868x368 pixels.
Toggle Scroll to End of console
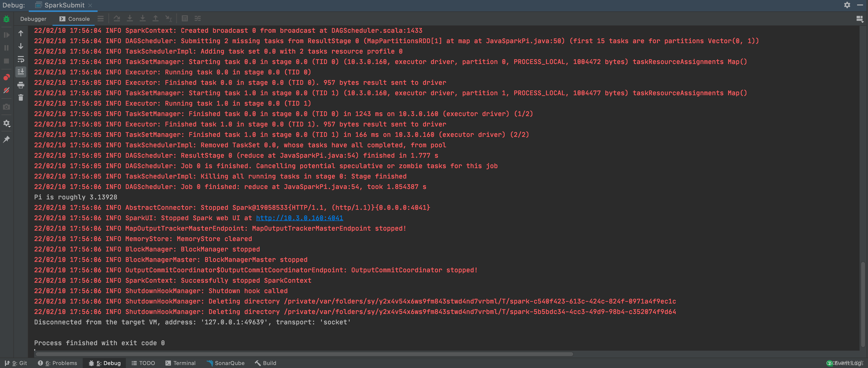click(21, 71)
